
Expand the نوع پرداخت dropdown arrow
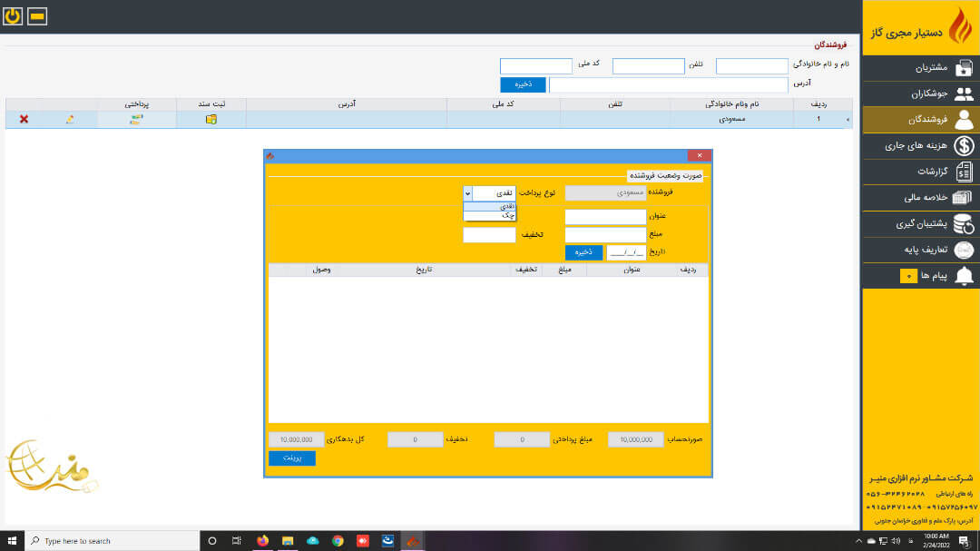pyautogui.click(x=468, y=192)
